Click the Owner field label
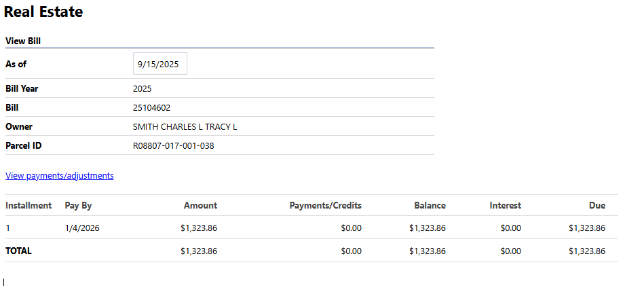The width and height of the screenshot is (644, 286). [x=19, y=126]
